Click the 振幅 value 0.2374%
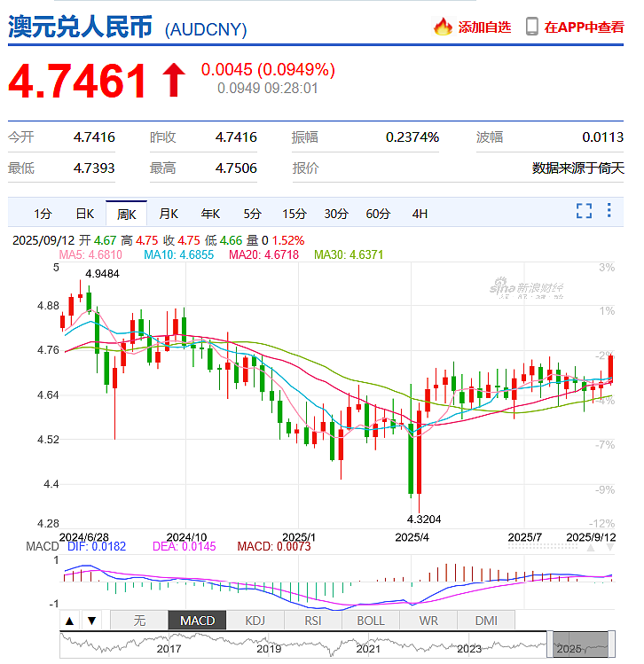Viewport: 644px width, 664px height. [x=412, y=137]
